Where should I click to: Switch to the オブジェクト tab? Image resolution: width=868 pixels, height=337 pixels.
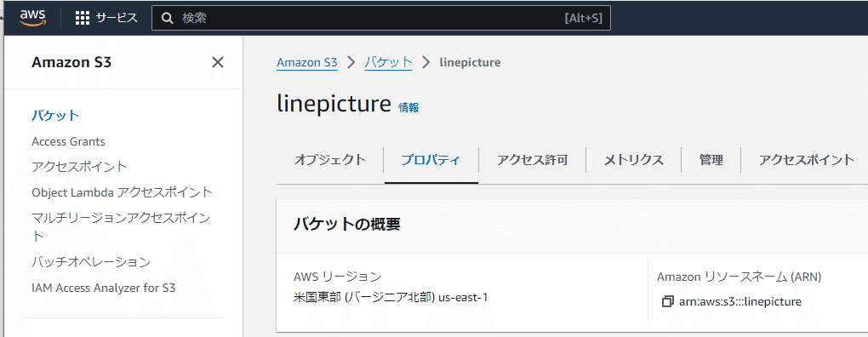pyautogui.click(x=330, y=161)
